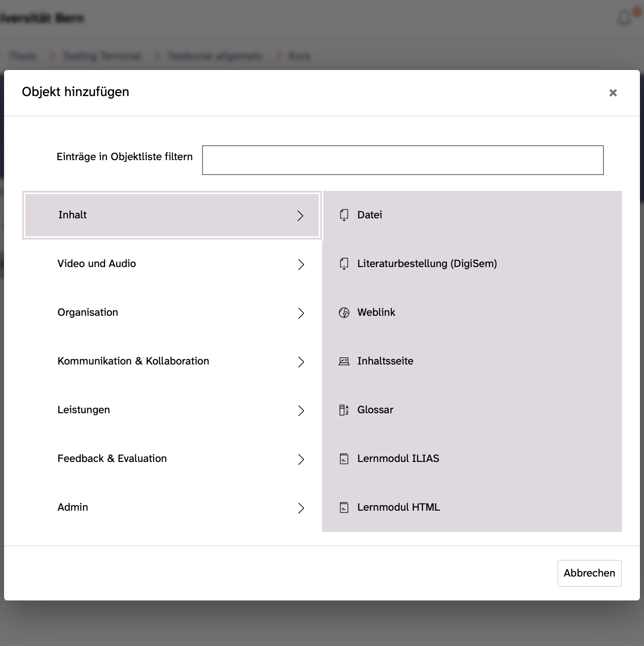Viewport: 644px width, 646px height.
Task: Add a Literaturbestellung (DigiSem) object
Action: click(x=472, y=263)
